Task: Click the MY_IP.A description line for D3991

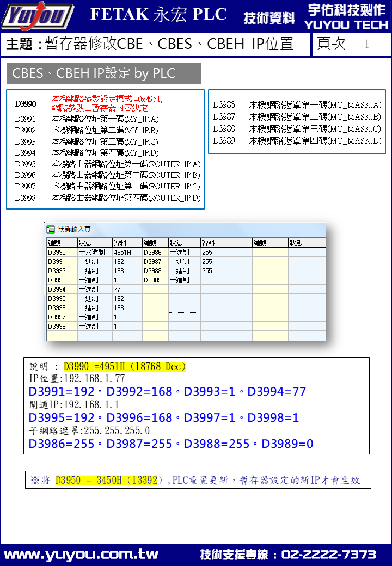Action: click(106, 119)
